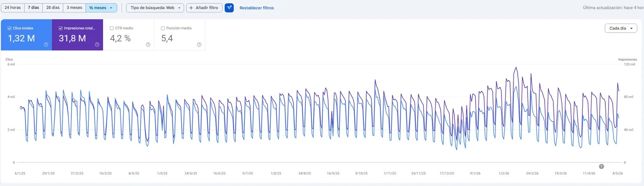Click the 5,4 average position value
This screenshot has width=644, height=186.
pos(167,39)
